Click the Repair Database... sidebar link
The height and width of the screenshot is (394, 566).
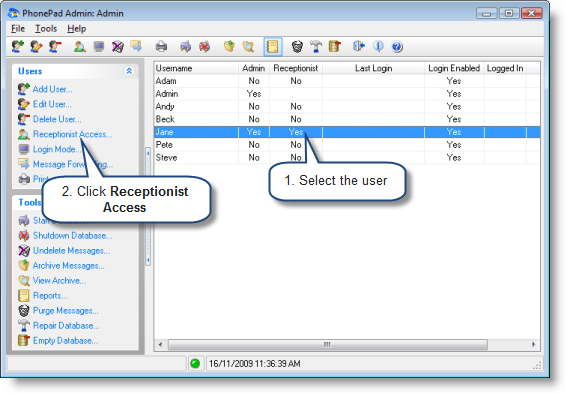tap(66, 325)
